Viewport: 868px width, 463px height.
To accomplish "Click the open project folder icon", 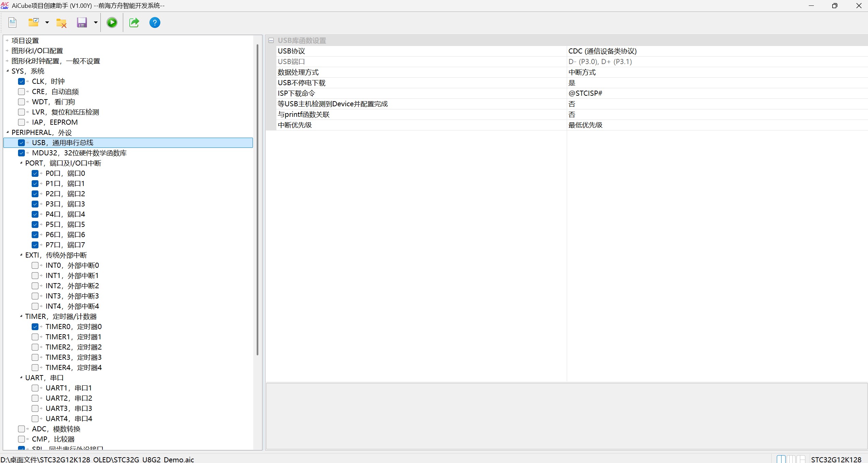I will [33, 23].
